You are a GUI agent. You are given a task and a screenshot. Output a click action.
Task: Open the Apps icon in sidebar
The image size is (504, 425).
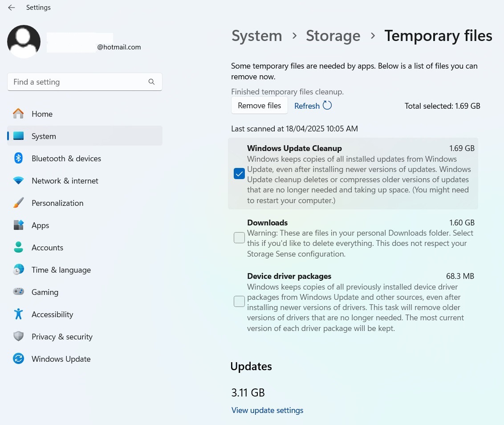pos(18,225)
